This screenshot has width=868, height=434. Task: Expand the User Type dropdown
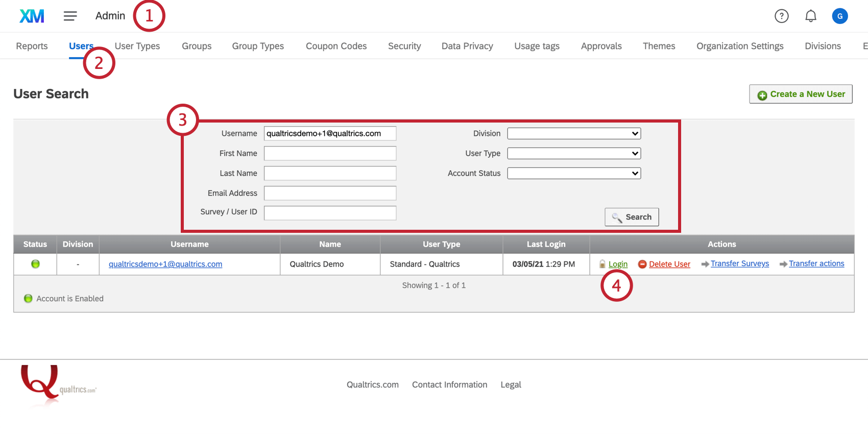(574, 153)
